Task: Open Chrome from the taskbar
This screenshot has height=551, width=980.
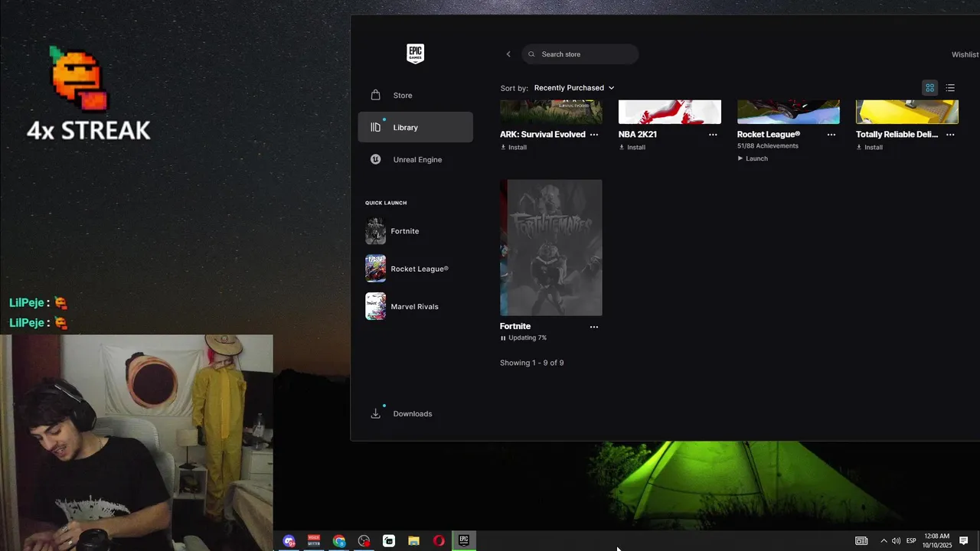Action: tap(339, 541)
